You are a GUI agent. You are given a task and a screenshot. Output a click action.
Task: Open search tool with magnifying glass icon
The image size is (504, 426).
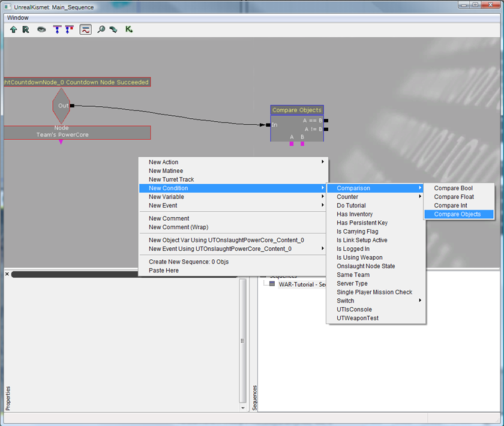[101, 29]
